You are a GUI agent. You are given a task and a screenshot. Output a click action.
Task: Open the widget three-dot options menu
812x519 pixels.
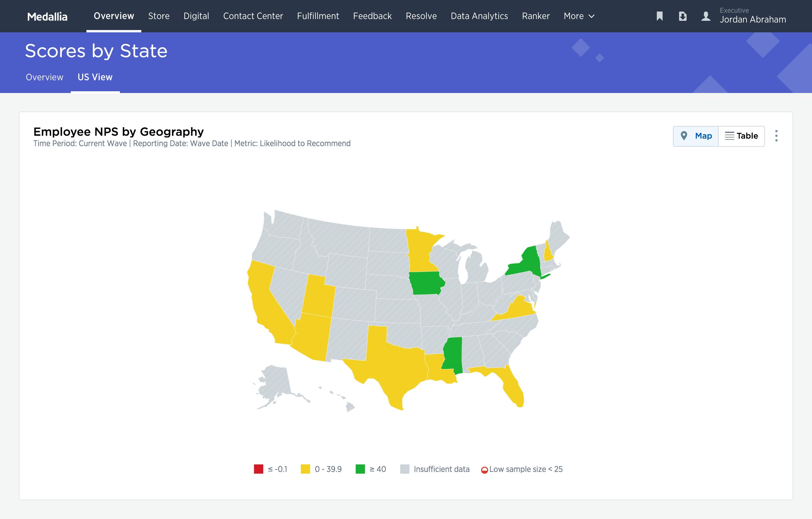[776, 136]
